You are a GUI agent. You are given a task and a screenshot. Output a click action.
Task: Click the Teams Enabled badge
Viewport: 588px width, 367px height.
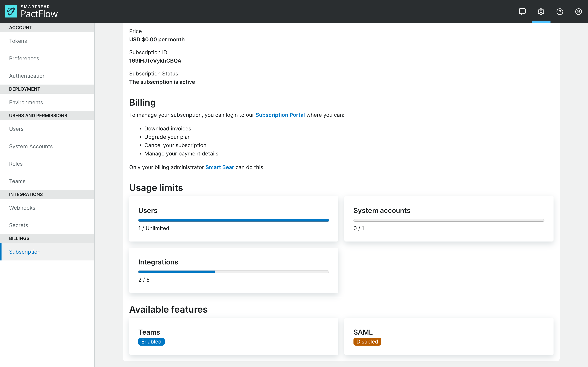point(151,342)
